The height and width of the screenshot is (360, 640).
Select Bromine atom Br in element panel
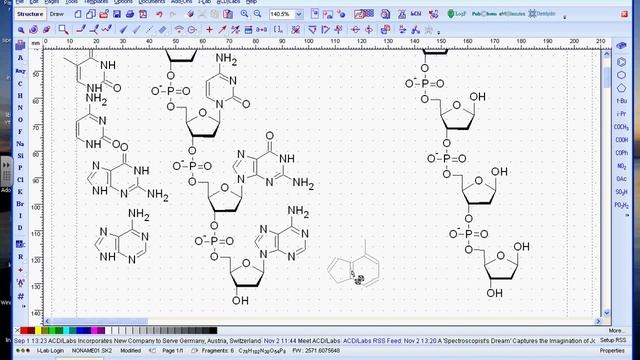click(x=20, y=204)
